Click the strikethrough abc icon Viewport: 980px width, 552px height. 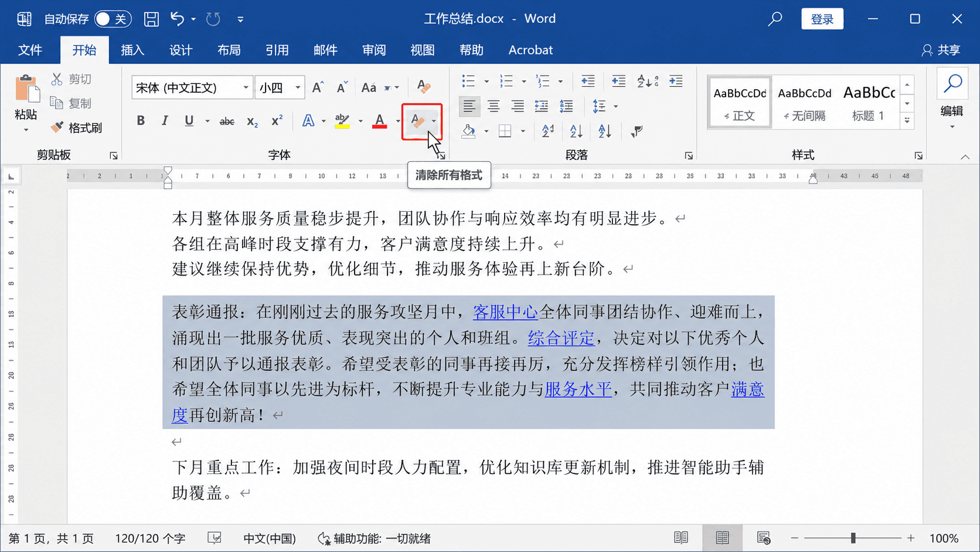point(227,121)
